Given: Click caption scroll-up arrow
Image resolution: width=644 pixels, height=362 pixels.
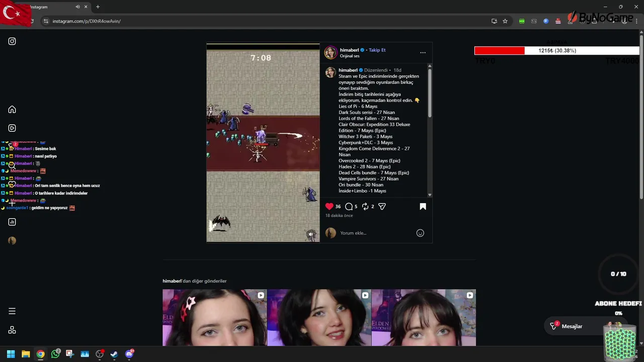Looking at the screenshot, I should [430, 66].
